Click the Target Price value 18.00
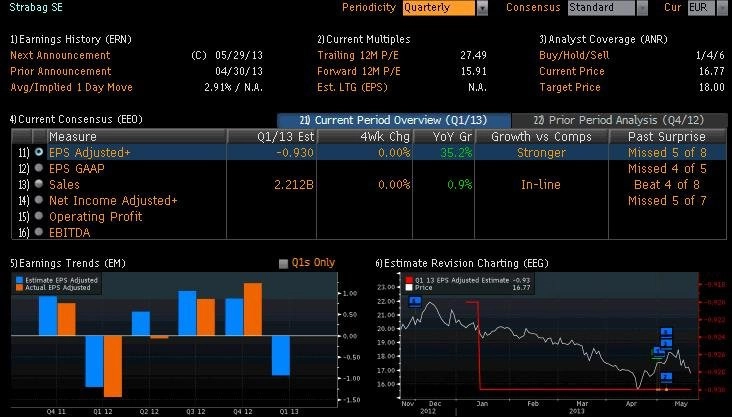This screenshot has width=732, height=417. point(711,87)
